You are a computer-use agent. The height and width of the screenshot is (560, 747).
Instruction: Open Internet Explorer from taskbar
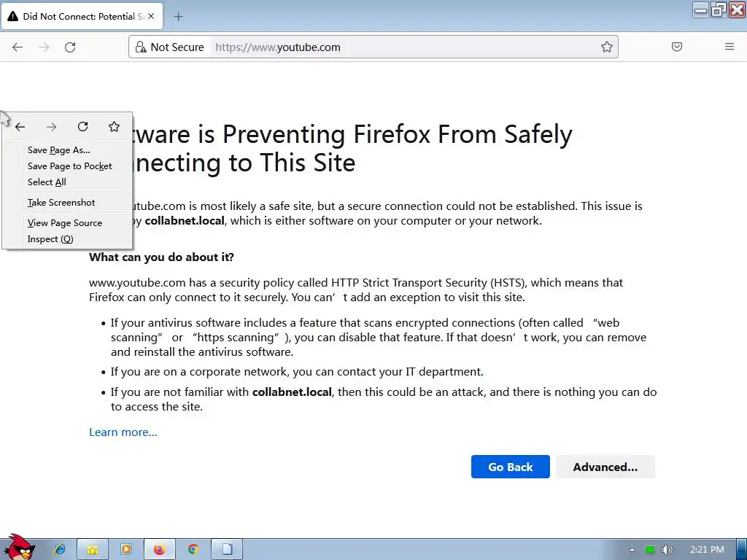click(60, 549)
